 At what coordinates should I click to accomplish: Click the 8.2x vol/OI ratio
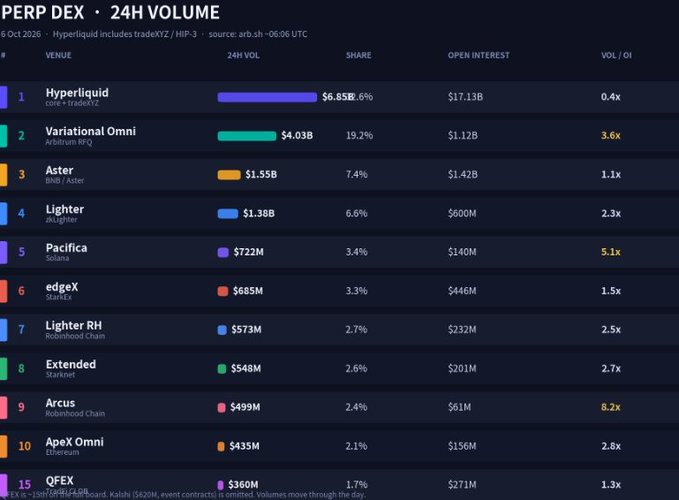(x=611, y=407)
